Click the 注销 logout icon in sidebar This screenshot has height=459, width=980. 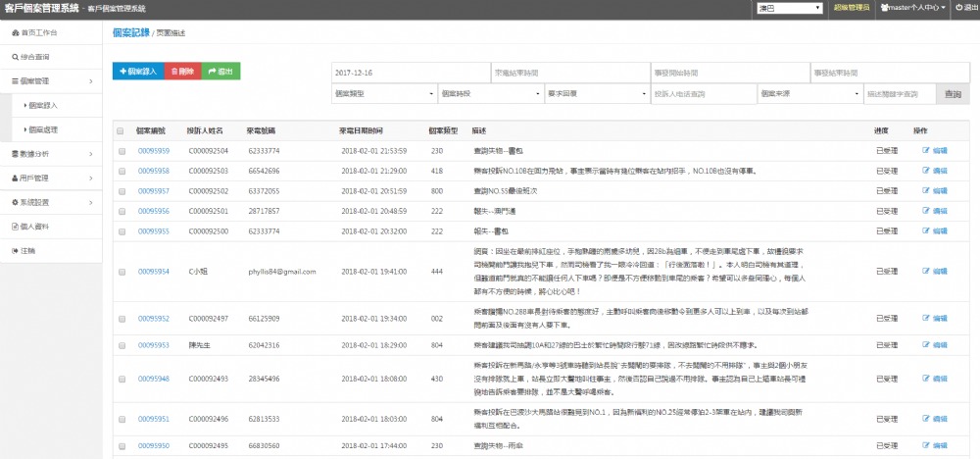coord(15,251)
